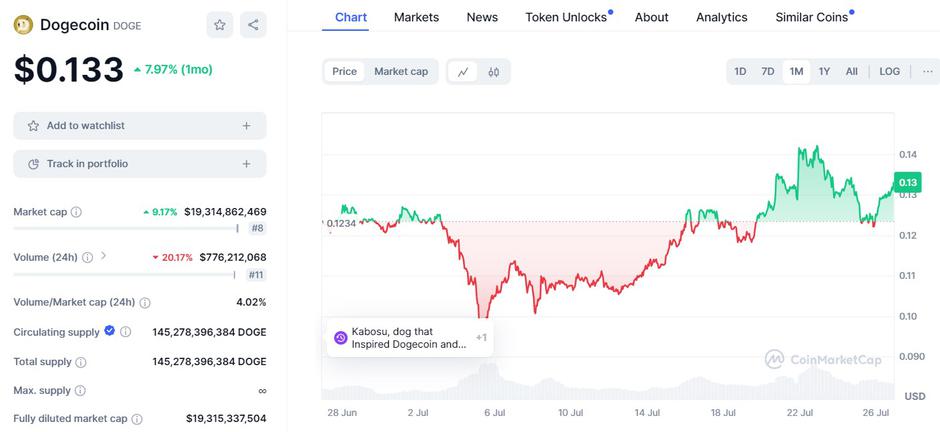Expand the Volume (24h) chevron

pyautogui.click(x=104, y=257)
